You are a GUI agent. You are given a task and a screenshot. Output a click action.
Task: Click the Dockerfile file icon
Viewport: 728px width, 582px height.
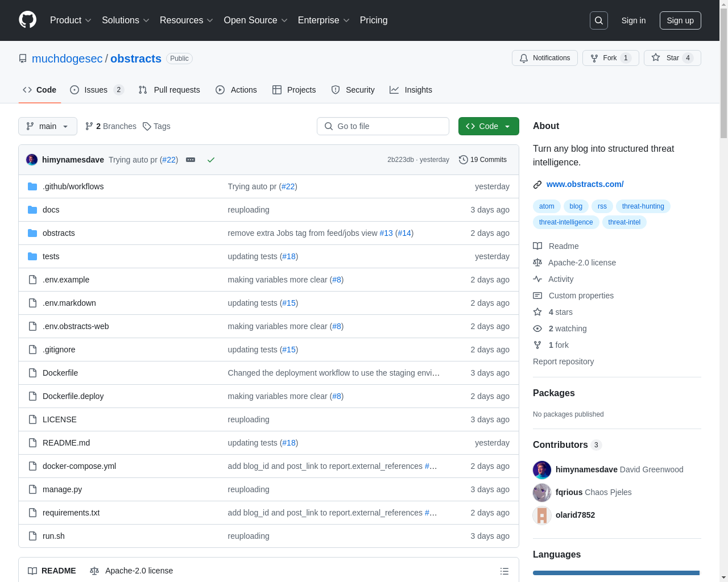tap(32, 373)
